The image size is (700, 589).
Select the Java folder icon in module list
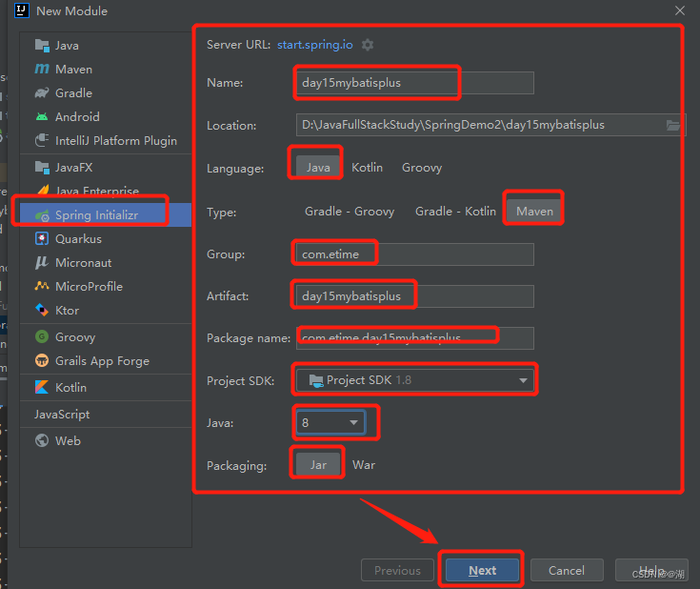[x=42, y=46]
